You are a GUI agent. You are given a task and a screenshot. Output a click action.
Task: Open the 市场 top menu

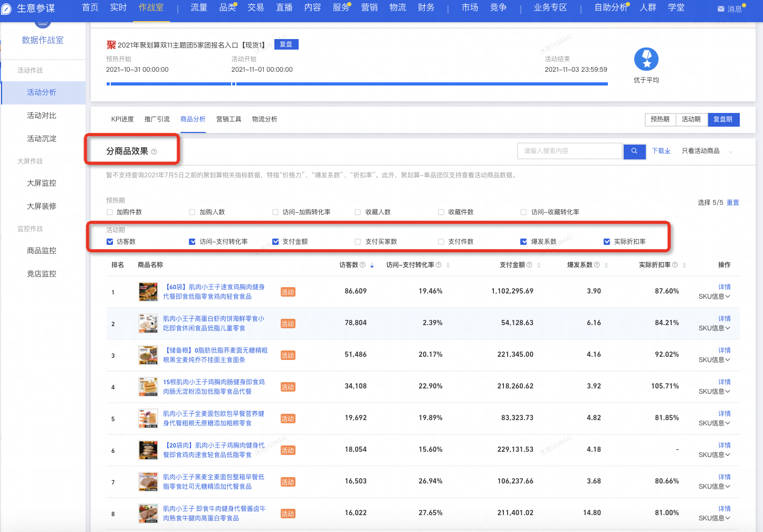(470, 7)
